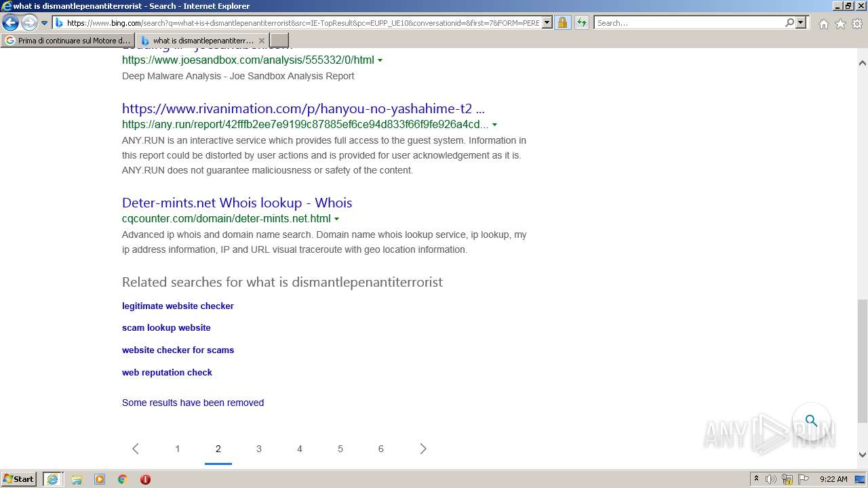Click the Action Center flag tray icon
868x488 pixels.
tap(804, 479)
